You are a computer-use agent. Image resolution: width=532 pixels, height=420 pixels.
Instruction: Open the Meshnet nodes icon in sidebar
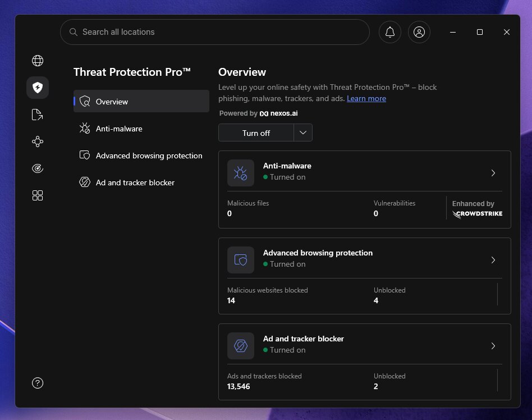pyautogui.click(x=38, y=141)
